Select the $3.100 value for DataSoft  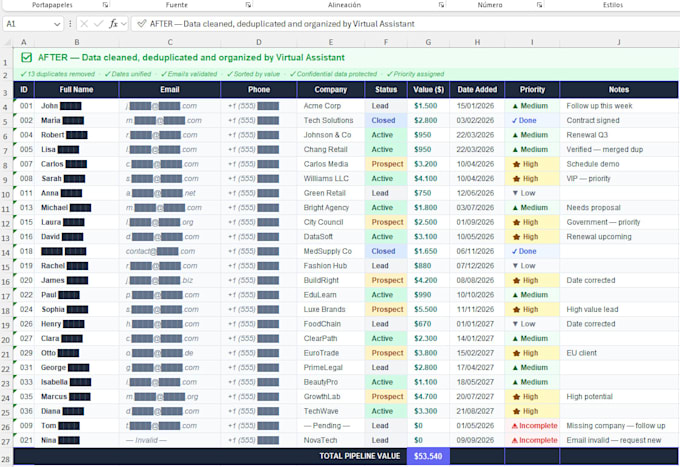coord(428,237)
